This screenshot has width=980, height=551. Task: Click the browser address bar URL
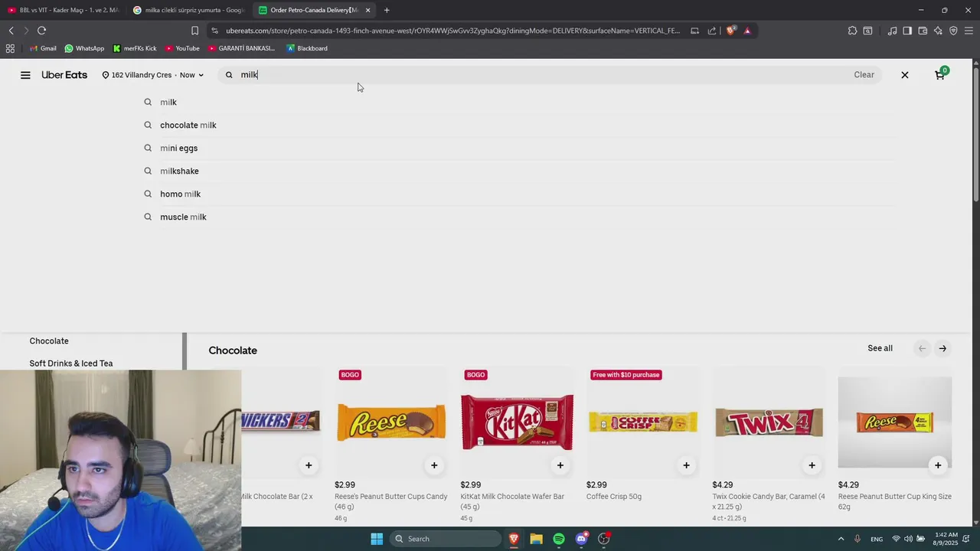[x=452, y=31]
